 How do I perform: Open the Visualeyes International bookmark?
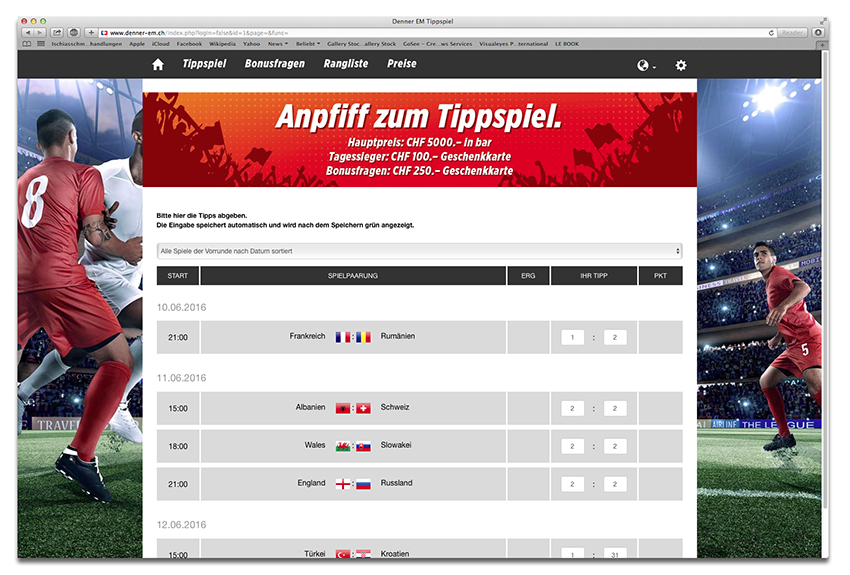point(513,44)
